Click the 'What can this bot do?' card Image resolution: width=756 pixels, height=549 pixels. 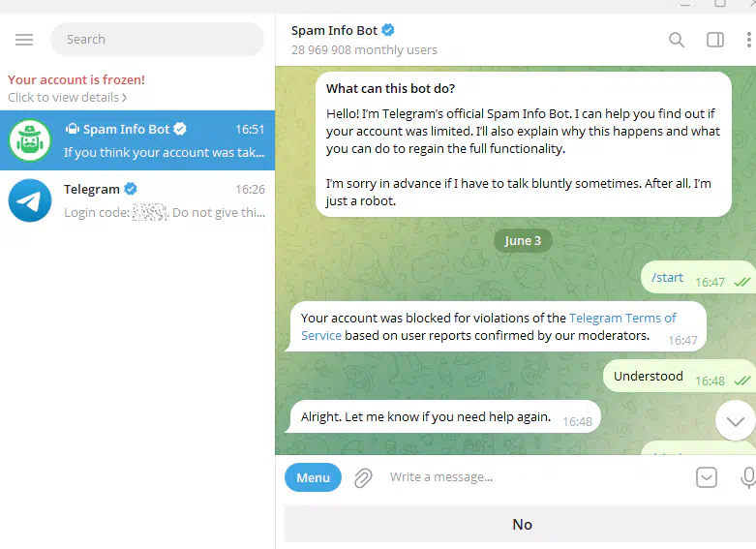pyautogui.click(x=524, y=144)
